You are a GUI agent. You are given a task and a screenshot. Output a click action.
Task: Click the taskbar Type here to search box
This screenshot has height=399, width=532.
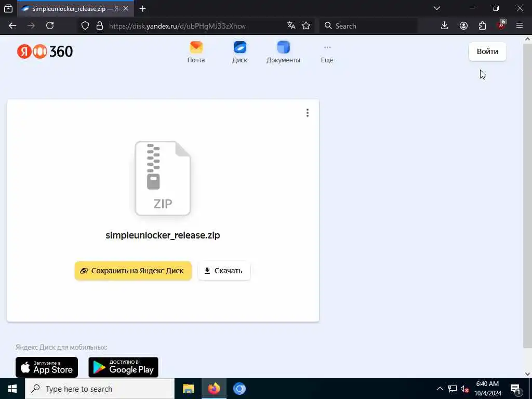(100, 389)
